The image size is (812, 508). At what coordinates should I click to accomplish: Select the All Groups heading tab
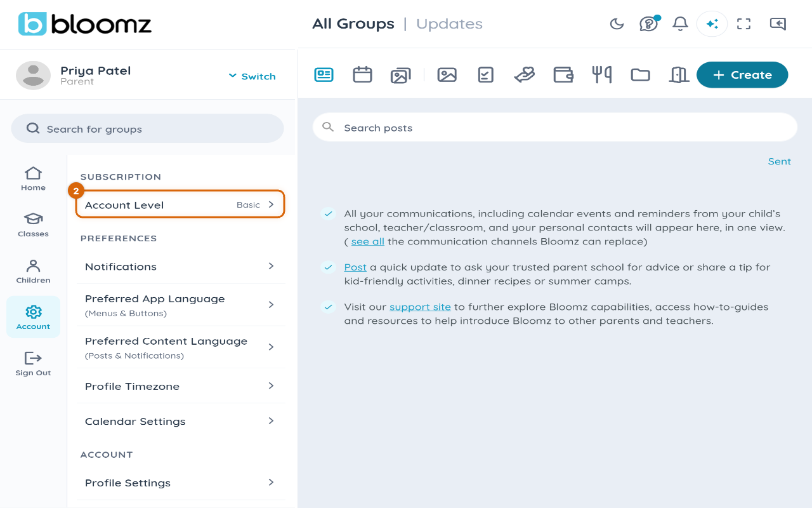[x=353, y=24]
